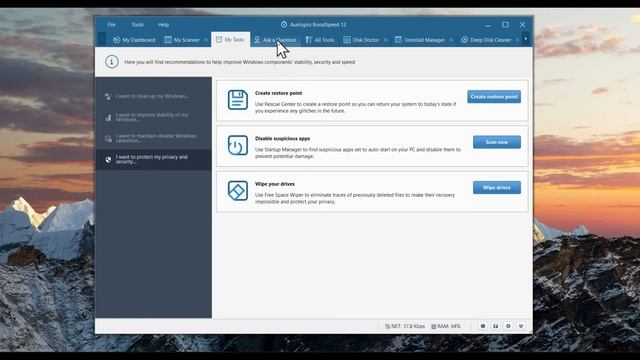Click the first round status bar icon
The height and width of the screenshot is (360, 640).
coord(483,326)
